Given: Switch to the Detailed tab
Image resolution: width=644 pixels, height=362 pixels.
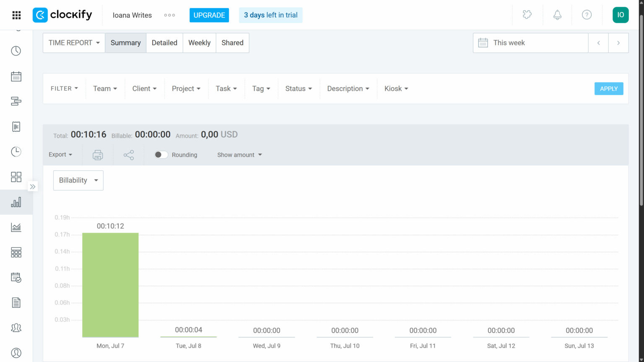Looking at the screenshot, I should click(x=164, y=43).
